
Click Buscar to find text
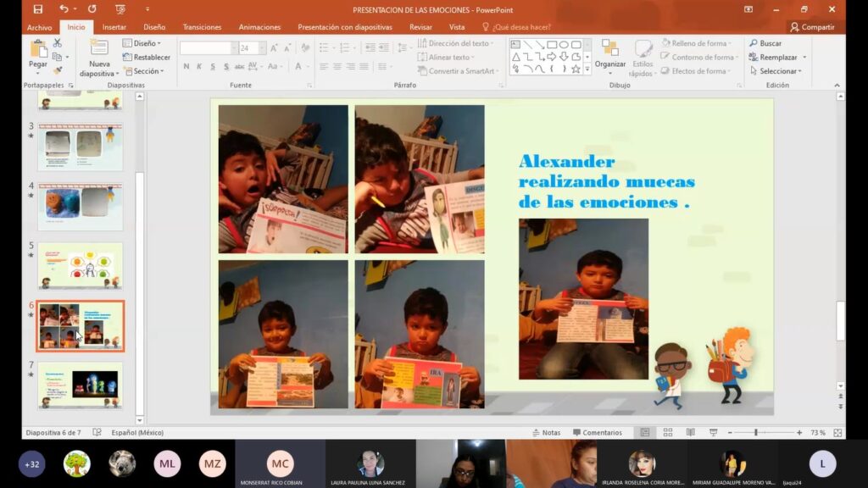click(x=765, y=43)
